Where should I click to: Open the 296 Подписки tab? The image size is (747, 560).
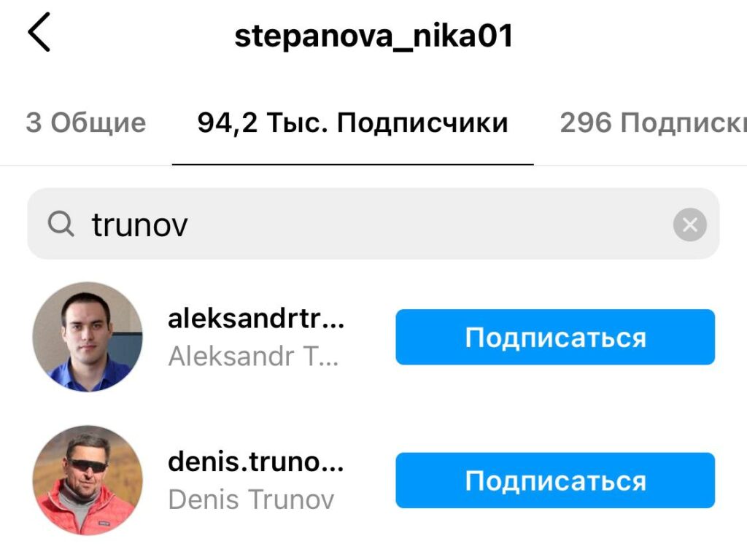653,122
